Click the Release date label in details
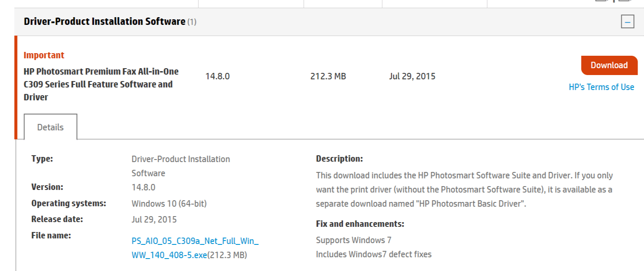 (57, 219)
